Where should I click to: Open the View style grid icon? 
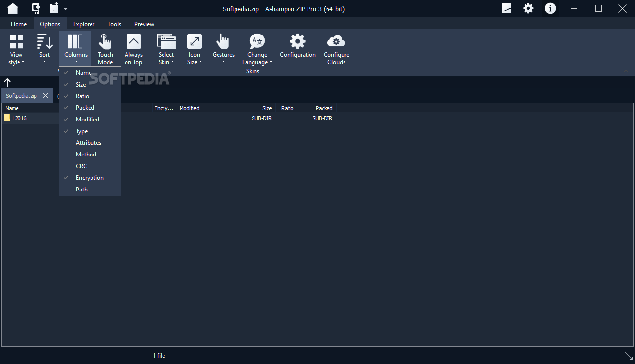coord(17,41)
